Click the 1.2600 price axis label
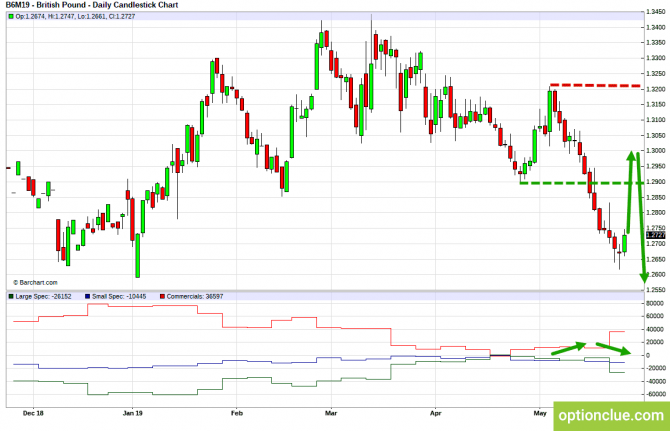The image size is (670, 431). (x=656, y=275)
